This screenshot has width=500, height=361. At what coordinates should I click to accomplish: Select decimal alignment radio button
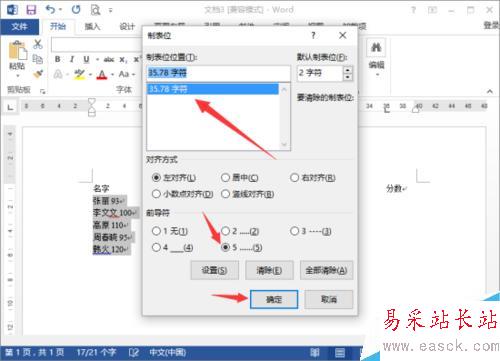tap(156, 194)
